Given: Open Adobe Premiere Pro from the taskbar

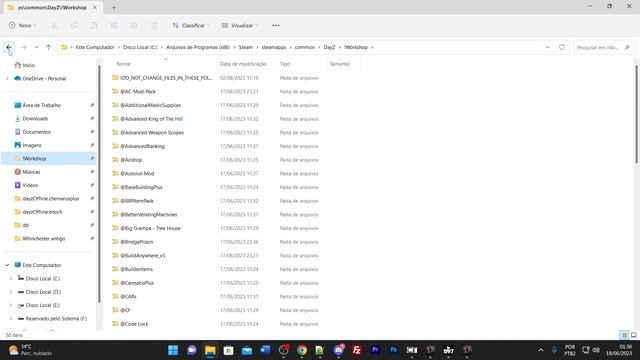Looking at the screenshot, I should [375, 350].
